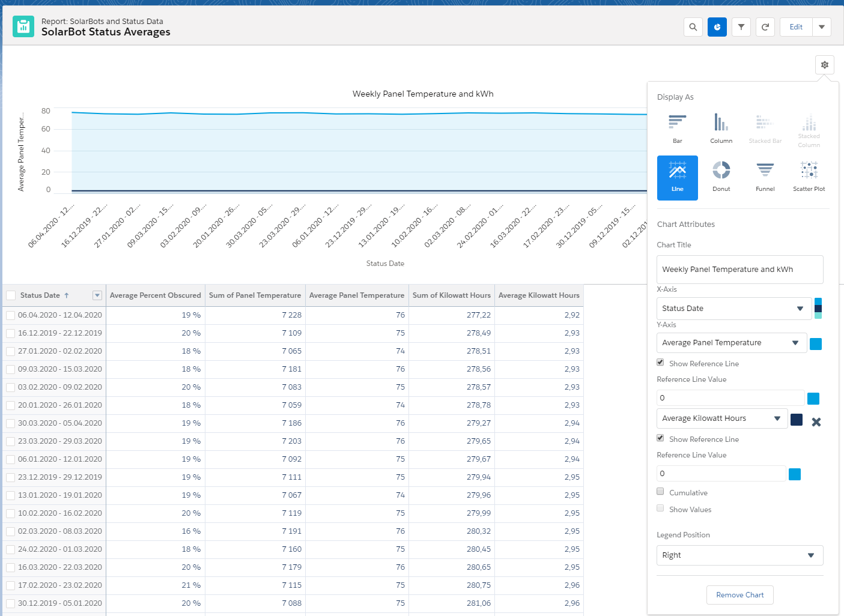Click the search icon in report header
The width and height of the screenshot is (844, 616).
pyautogui.click(x=693, y=27)
